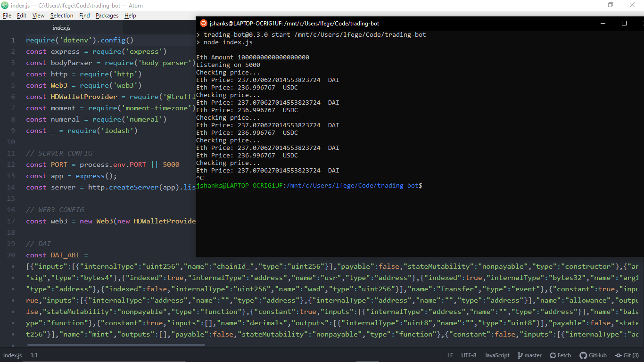This screenshot has width=644, height=362.
Task: Click the 1:1 cursor position indicator
Action: pyautogui.click(x=34, y=355)
